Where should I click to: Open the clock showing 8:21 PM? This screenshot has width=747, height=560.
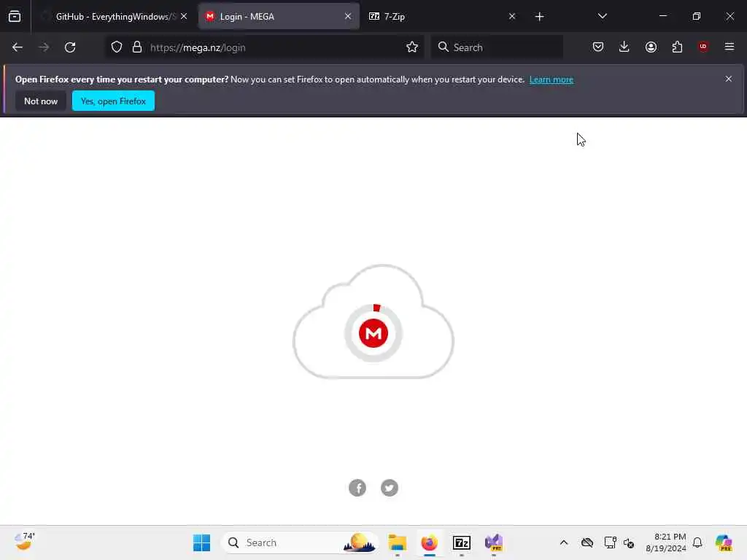point(666,542)
